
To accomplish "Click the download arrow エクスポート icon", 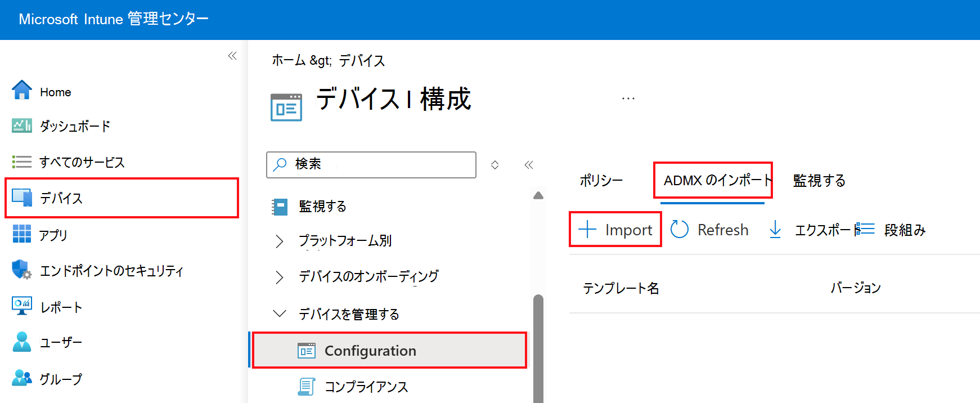I will 775,229.
